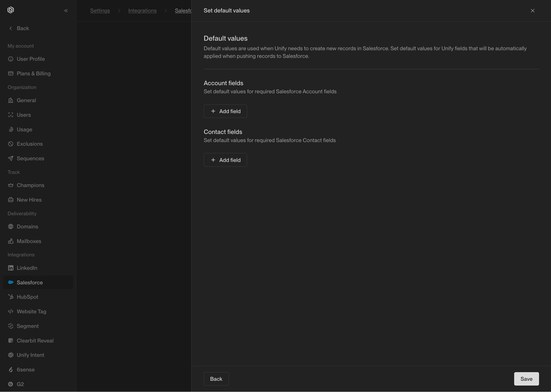Navigate to Integrations breadcrumb link
Viewport: 551px width, 392px height.
coord(142,11)
